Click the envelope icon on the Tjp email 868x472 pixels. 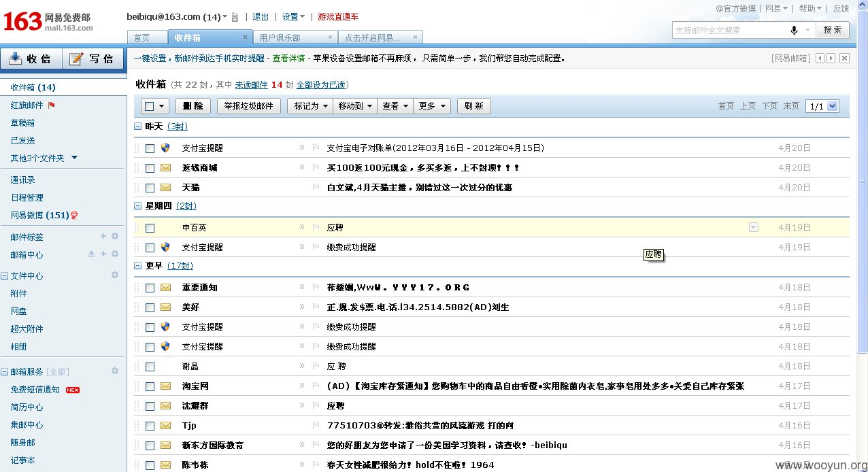point(165,426)
